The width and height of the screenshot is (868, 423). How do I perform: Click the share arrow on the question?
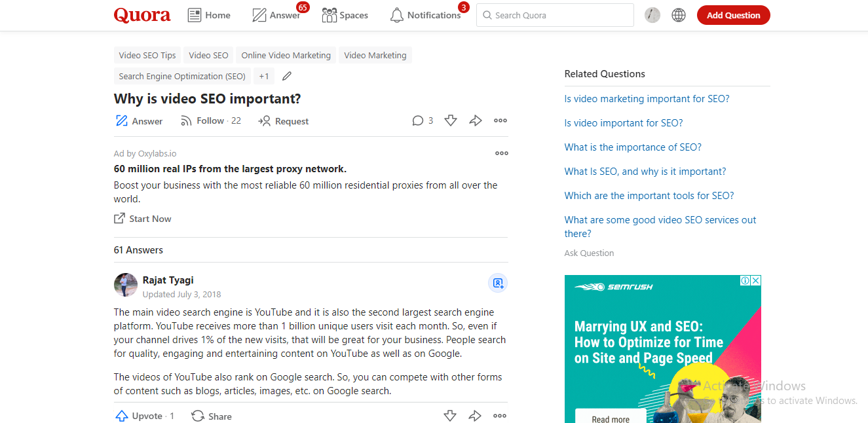coord(476,120)
